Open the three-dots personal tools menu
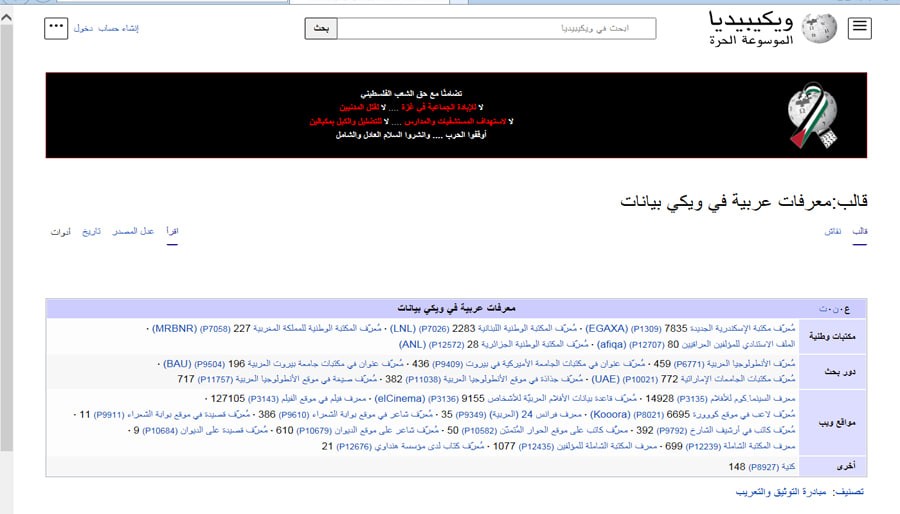 coord(56,28)
